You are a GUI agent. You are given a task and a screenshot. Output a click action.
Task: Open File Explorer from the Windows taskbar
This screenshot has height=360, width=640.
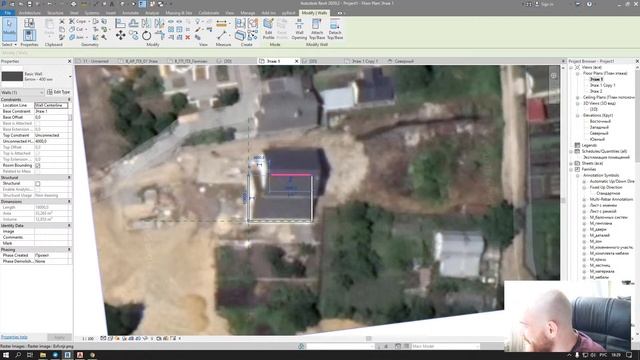[x=42, y=355]
